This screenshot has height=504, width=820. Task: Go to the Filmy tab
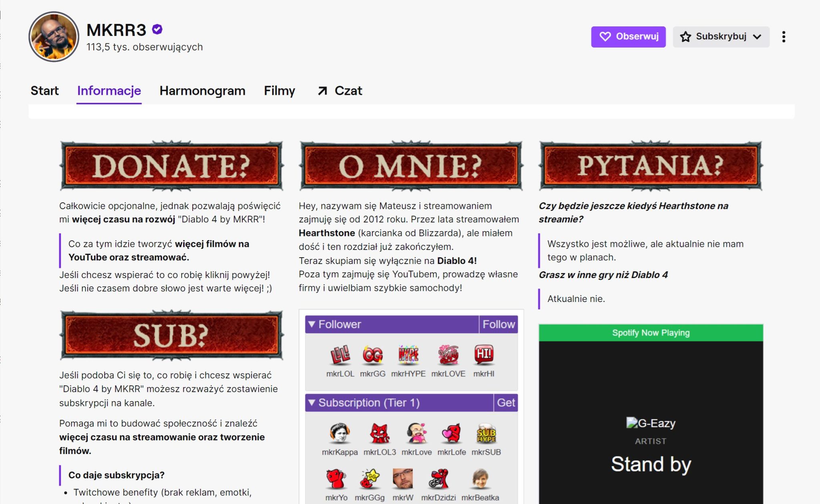coord(279,91)
